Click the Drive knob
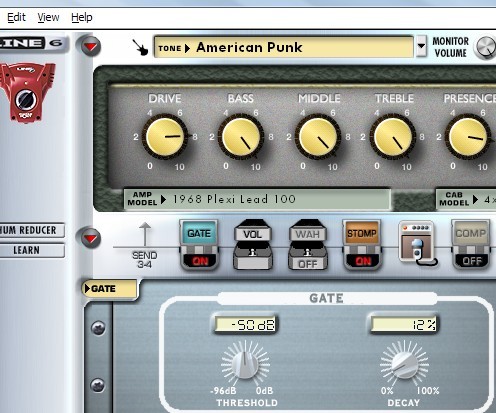Image resolution: width=496 pixels, height=413 pixels. (165, 137)
